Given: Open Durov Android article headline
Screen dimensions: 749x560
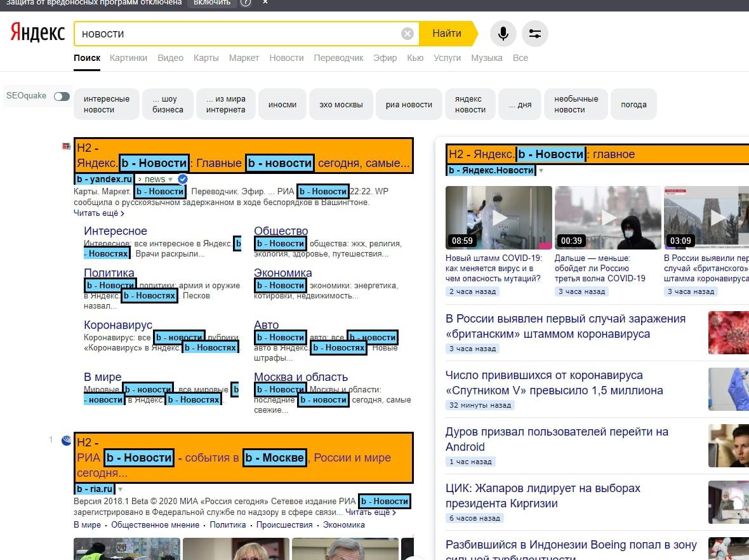Looking at the screenshot, I should pyautogui.click(x=557, y=439).
